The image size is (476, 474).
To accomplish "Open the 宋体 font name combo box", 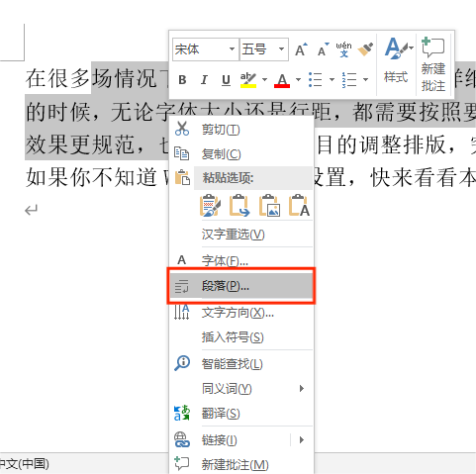I will (x=205, y=49).
